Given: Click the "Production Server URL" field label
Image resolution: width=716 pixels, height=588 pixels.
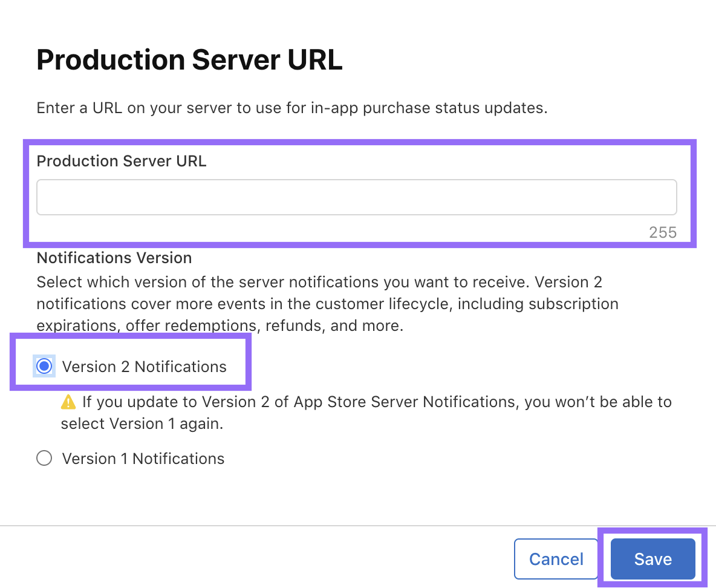Looking at the screenshot, I should pyautogui.click(x=122, y=161).
